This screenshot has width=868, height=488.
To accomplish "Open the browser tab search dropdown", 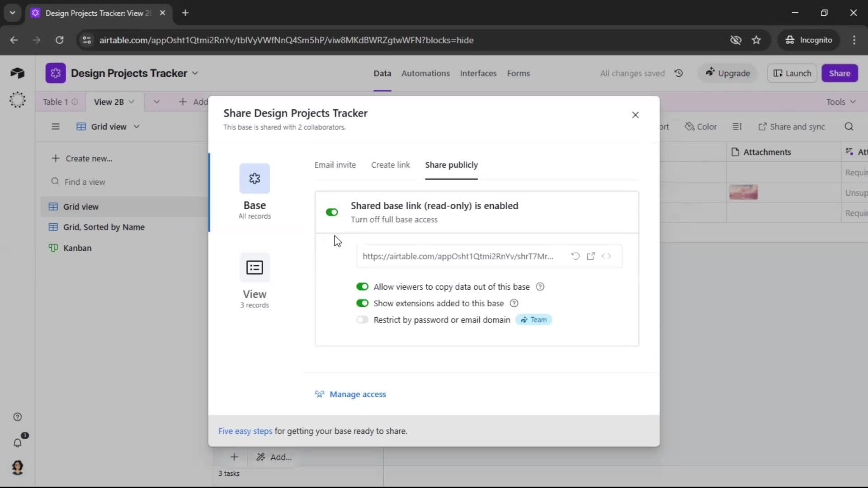I will tap(13, 13).
